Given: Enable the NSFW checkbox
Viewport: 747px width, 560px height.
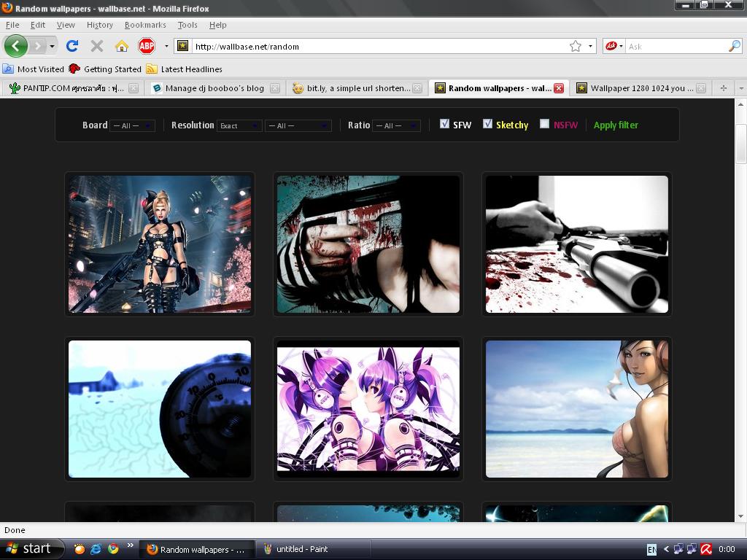Looking at the screenshot, I should click(544, 124).
